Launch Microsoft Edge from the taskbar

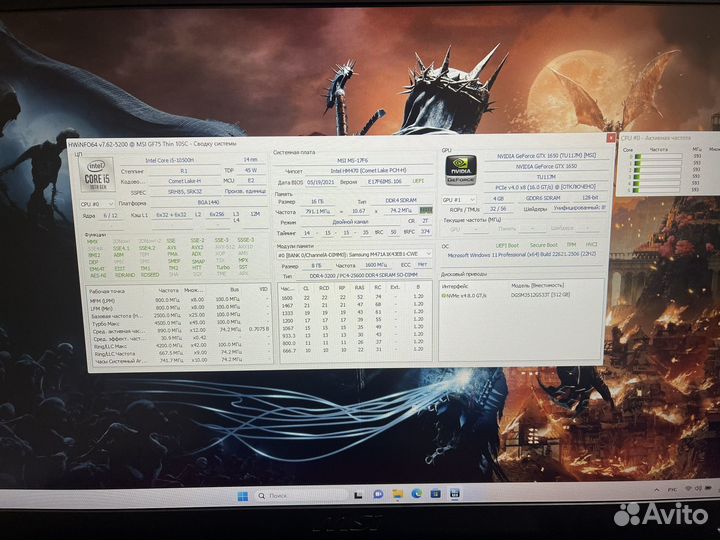point(416,494)
